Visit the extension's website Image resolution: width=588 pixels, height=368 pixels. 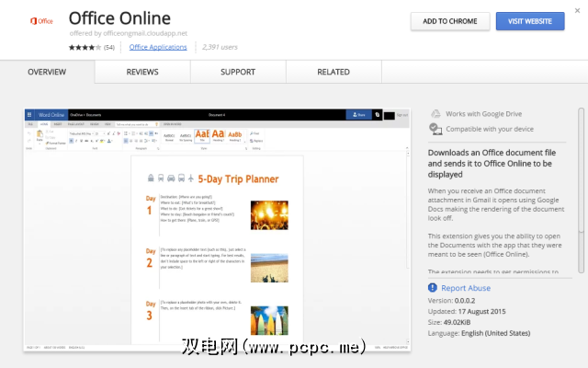click(530, 21)
